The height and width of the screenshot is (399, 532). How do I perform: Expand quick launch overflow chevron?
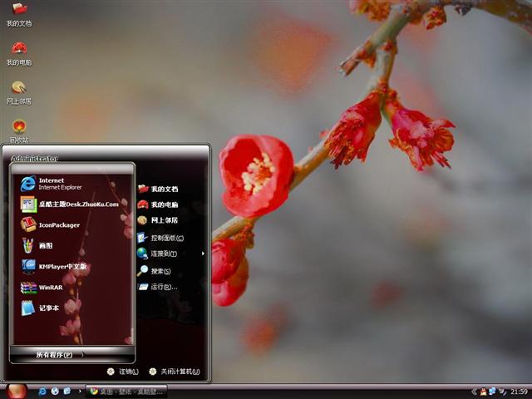pyautogui.click(x=80, y=392)
